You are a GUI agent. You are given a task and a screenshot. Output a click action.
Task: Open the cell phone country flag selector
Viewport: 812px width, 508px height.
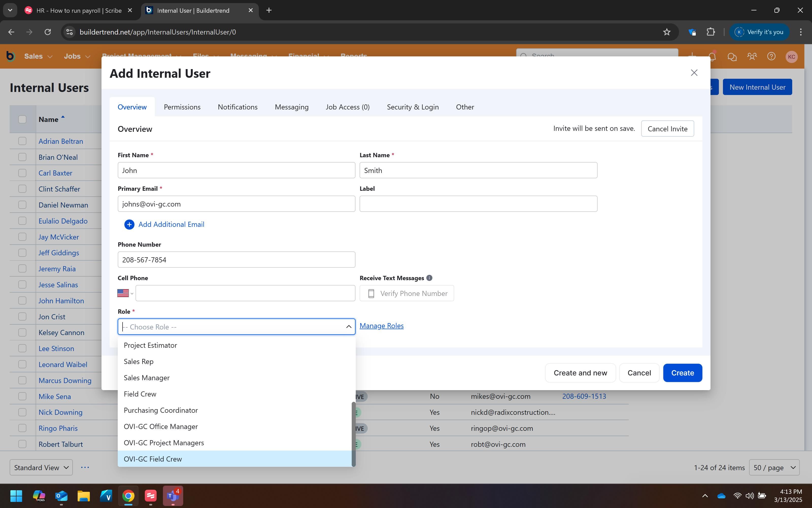(x=125, y=293)
